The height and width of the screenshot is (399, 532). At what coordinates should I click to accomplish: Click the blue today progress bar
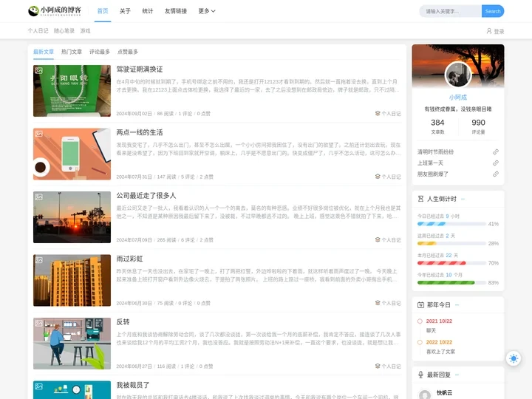pyautogui.click(x=451, y=224)
